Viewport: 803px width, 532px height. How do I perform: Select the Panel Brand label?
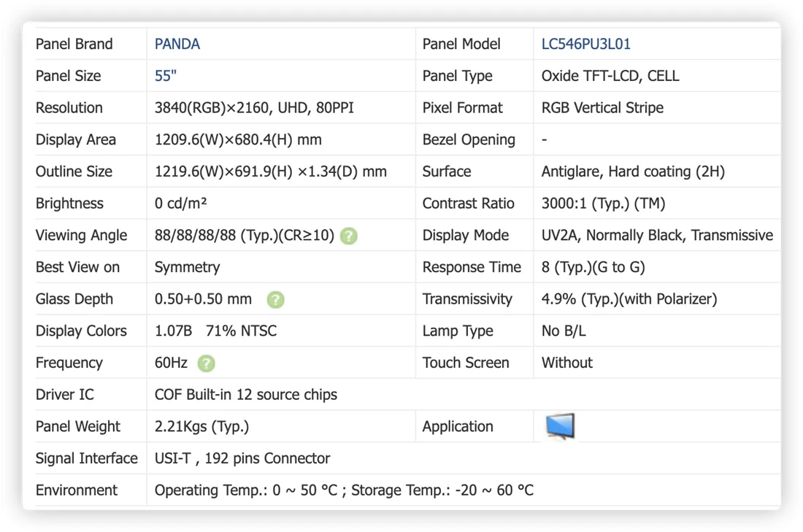pos(74,44)
